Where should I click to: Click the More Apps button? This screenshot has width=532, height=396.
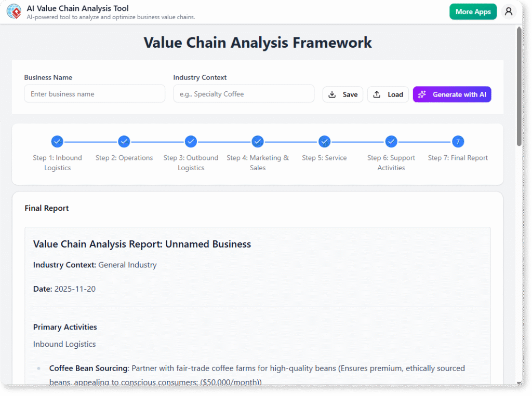coord(473,11)
